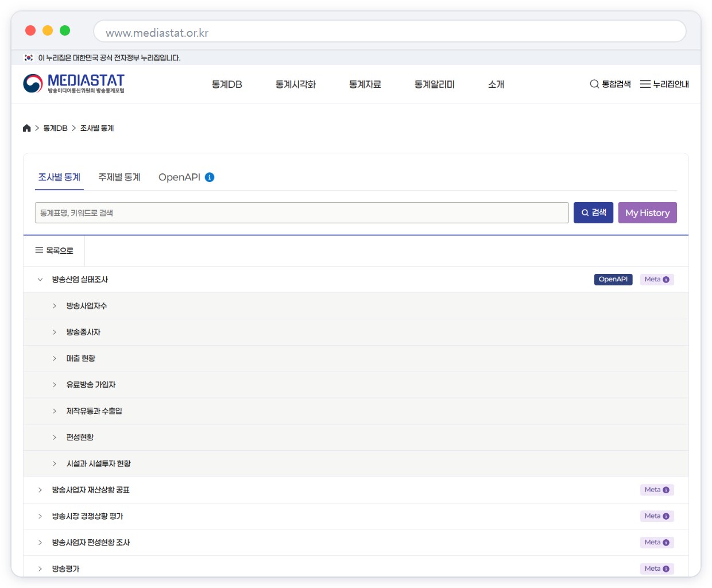Click the 검색 search button
Image resolution: width=712 pixels, height=588 pixels.
594,212
